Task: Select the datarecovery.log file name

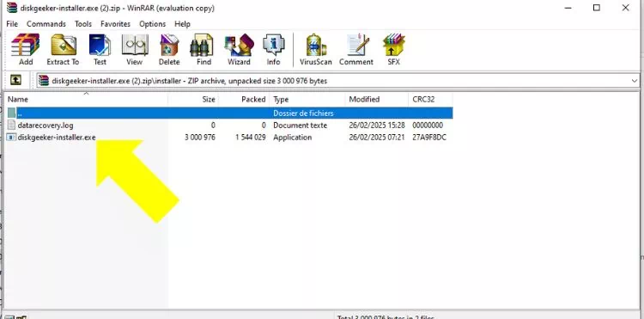Action: [46, 125]
